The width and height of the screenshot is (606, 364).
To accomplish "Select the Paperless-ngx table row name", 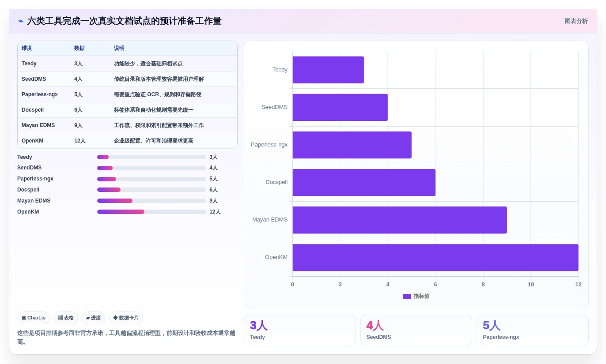I will (x=40, y=94).
